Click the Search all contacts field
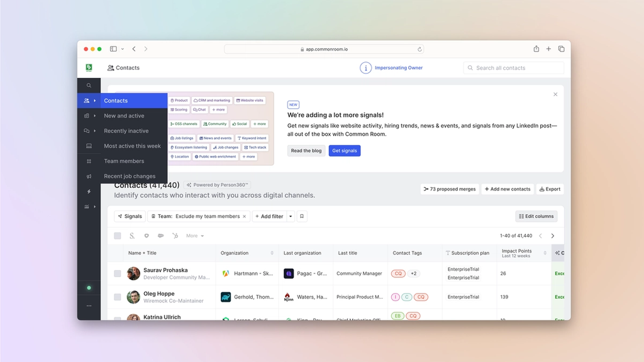644x362 pixels. point(513,68)
